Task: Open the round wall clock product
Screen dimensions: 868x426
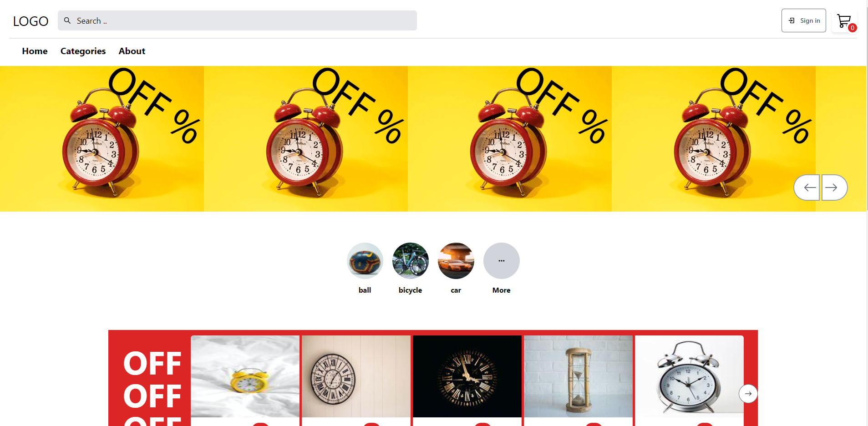Action: point(356,376)
